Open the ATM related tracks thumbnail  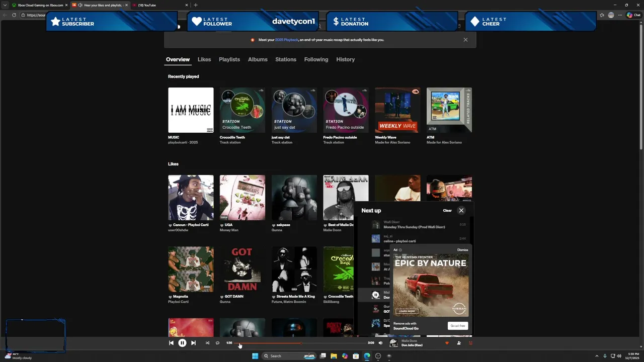449,110
